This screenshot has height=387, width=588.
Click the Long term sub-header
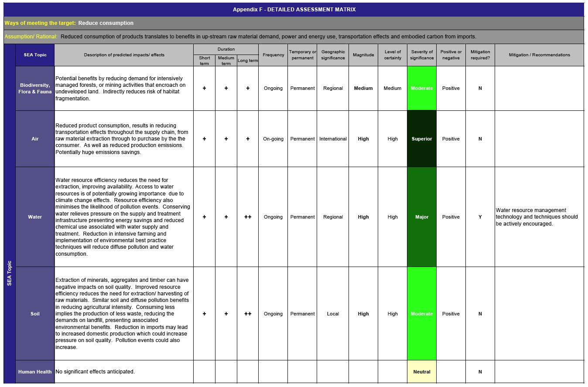tap(248, 61)
